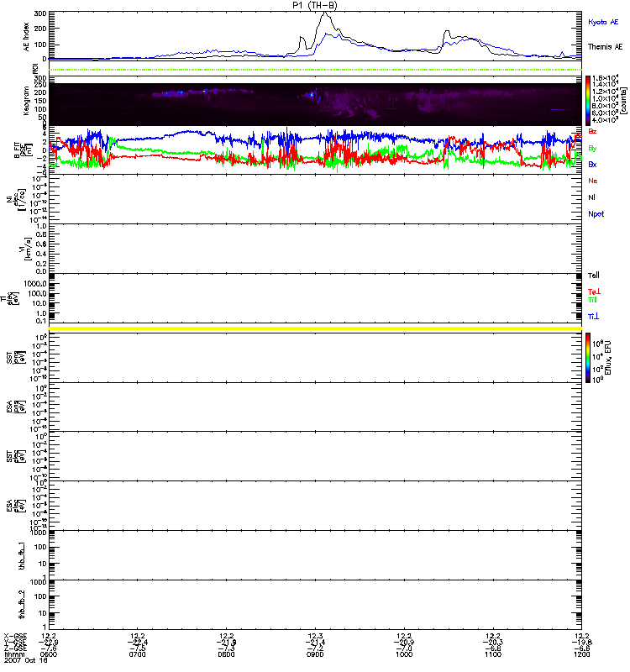This screenshot has width=630, height=672.
Task: Select the red Te perpendicular legend label
Action: point(594,291)
